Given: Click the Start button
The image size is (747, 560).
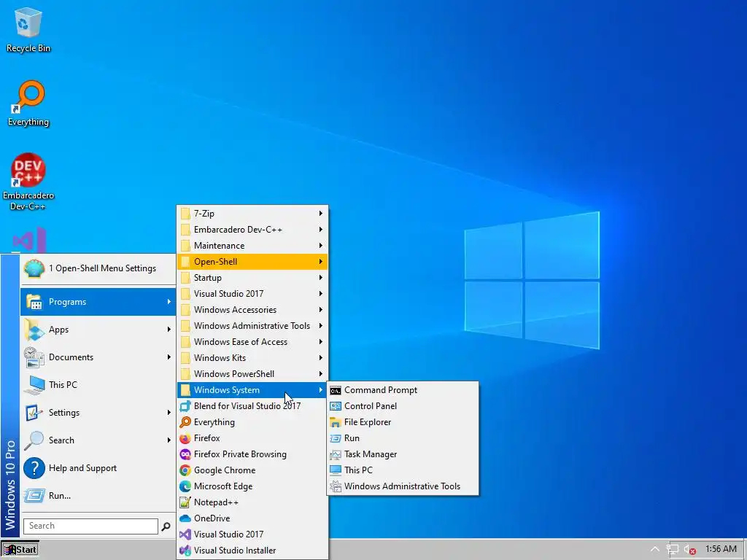Looking at the screenshot, I should [x=20, y=550].
